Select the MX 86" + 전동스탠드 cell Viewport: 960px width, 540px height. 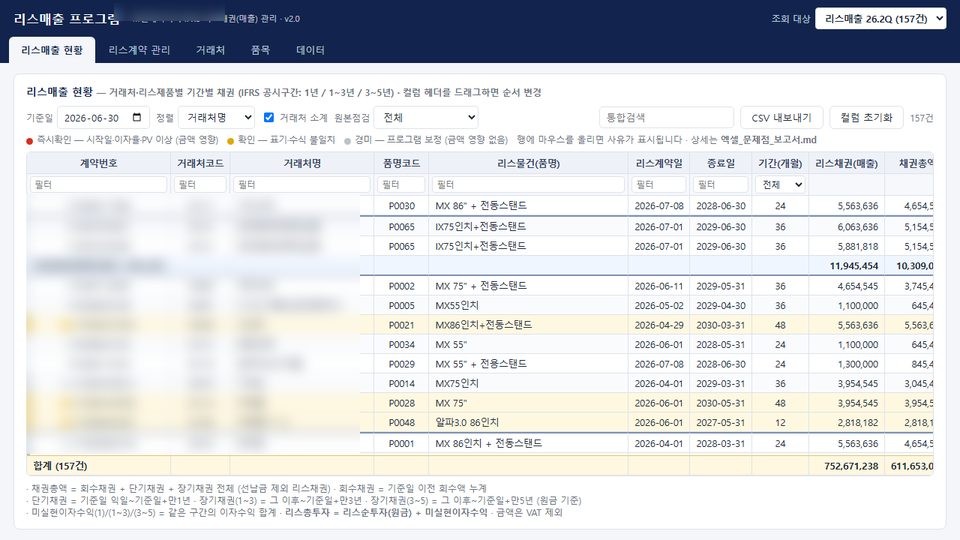click(x=528, y=206)
